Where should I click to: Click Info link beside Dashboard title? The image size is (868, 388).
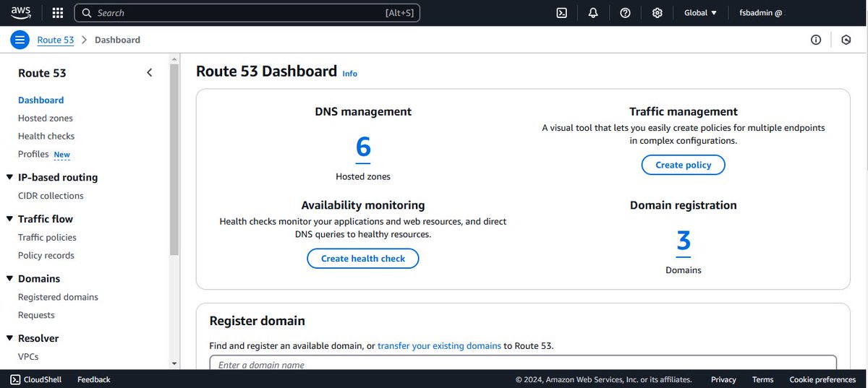pos(350,74)
